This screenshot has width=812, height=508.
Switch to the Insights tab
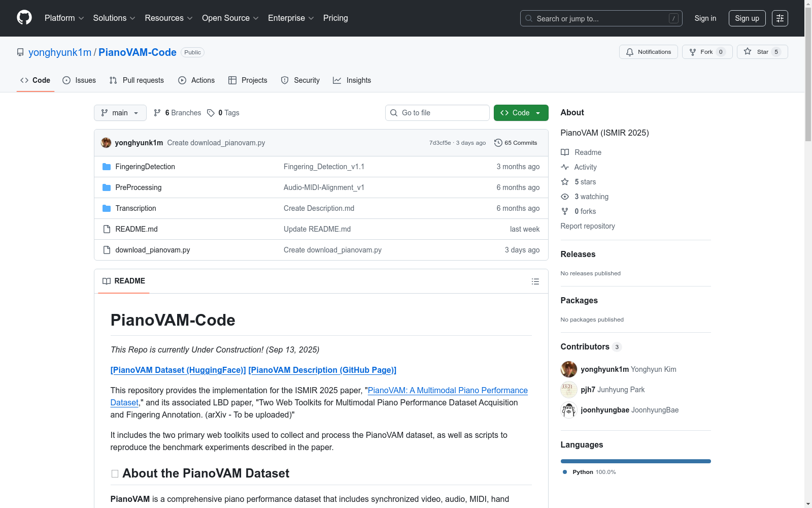(352, 80)
